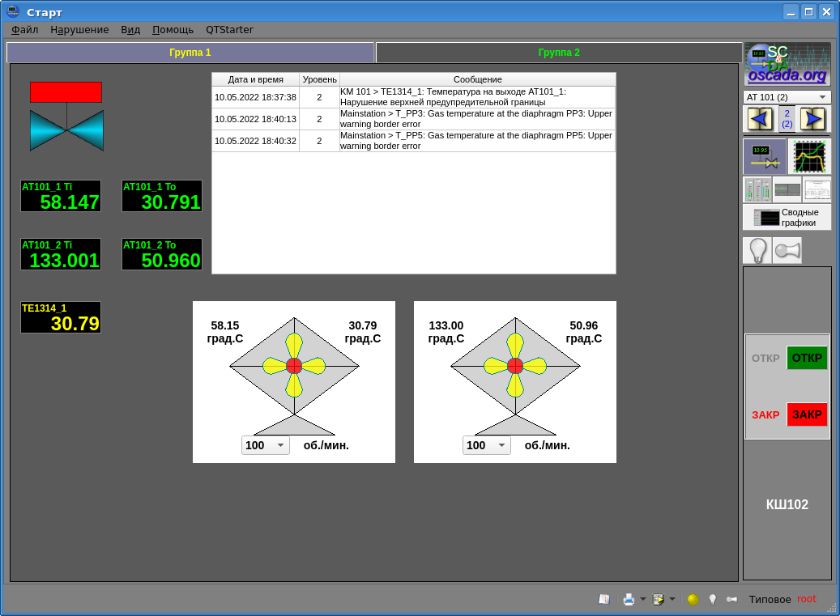The image size is (840, 616).
Task: Click the root user label
Action: pyautogui.click(x=807, y=599)
